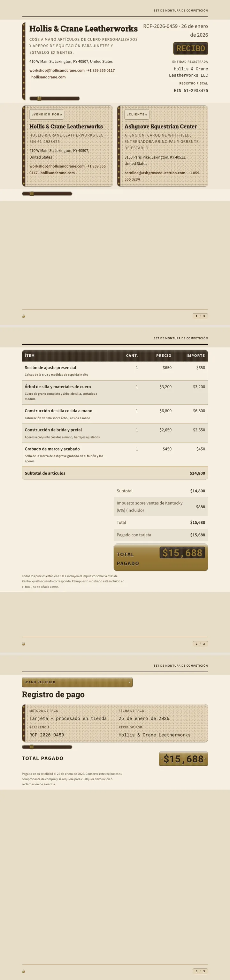
Task: Click the IMPORTE column header
Action: (x=195, y=356)
